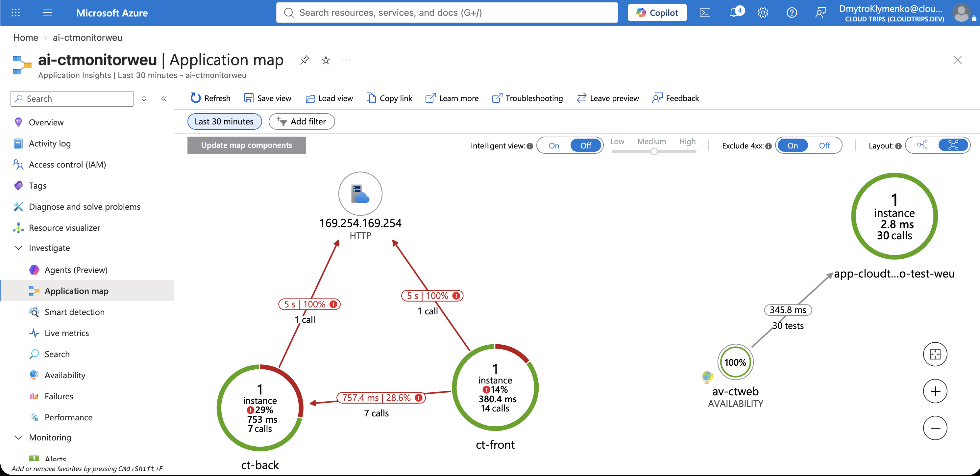Turn Intelligent view Off

tap(585, 145)
